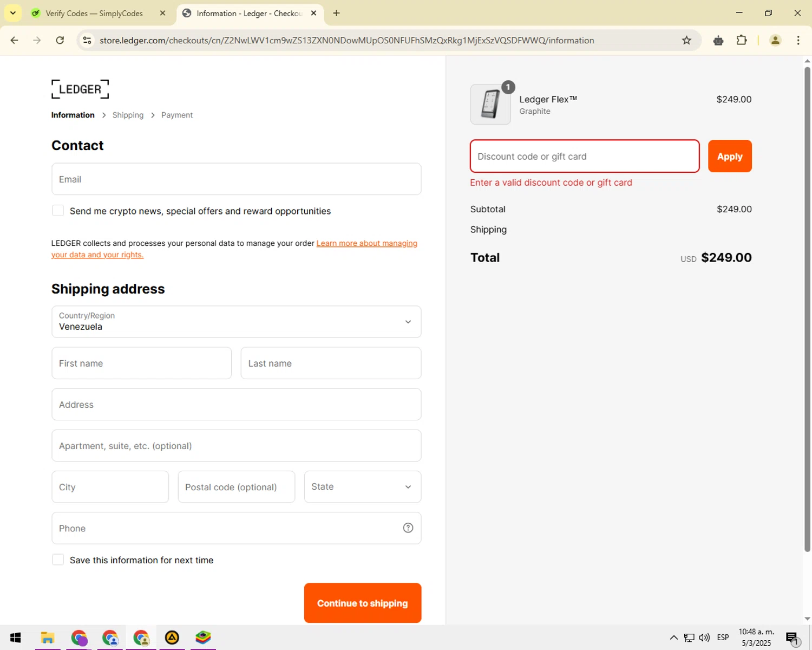
Task: Focus the Last name field
Action: 331,363
